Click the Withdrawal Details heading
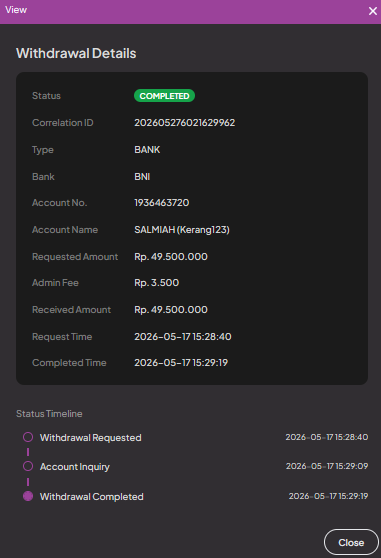The image size is (381, 558). [x=76, y=53]
